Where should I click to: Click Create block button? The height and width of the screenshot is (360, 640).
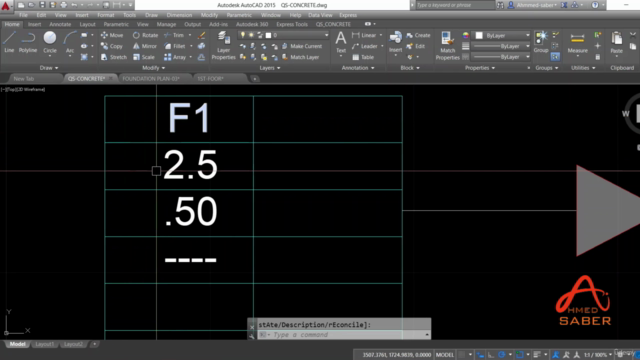pos(418,35)
